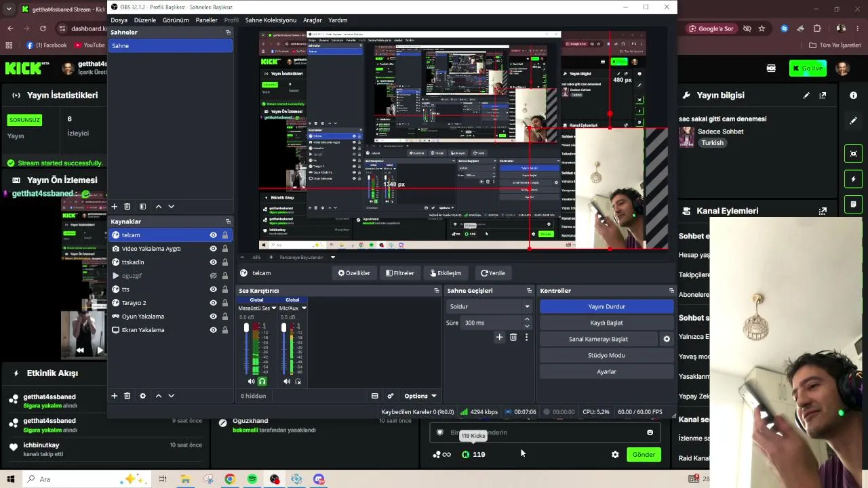Hide the Oyun Yakalama source
The image size is (868, 488).
pos(213,317)
